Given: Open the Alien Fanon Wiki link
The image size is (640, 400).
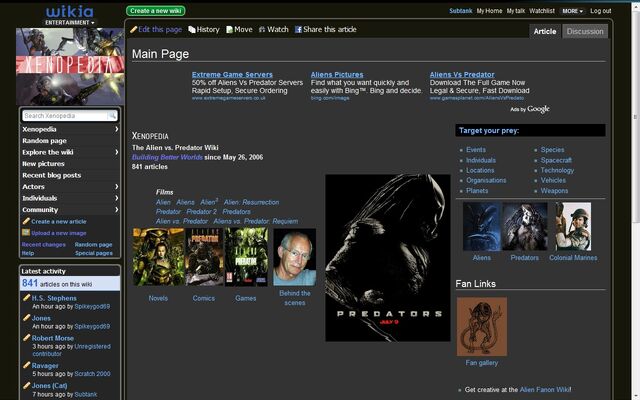Looking at the screenshot, I should pyautogui.click(x=544, y=390).
